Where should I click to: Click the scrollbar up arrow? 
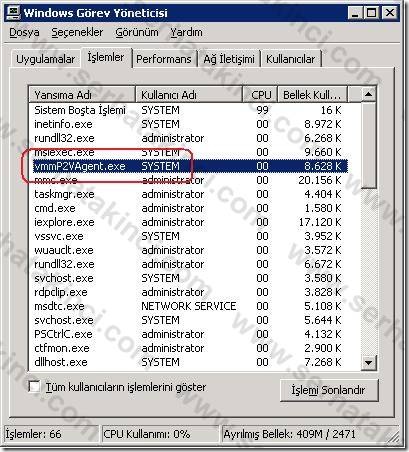point(368,95)
